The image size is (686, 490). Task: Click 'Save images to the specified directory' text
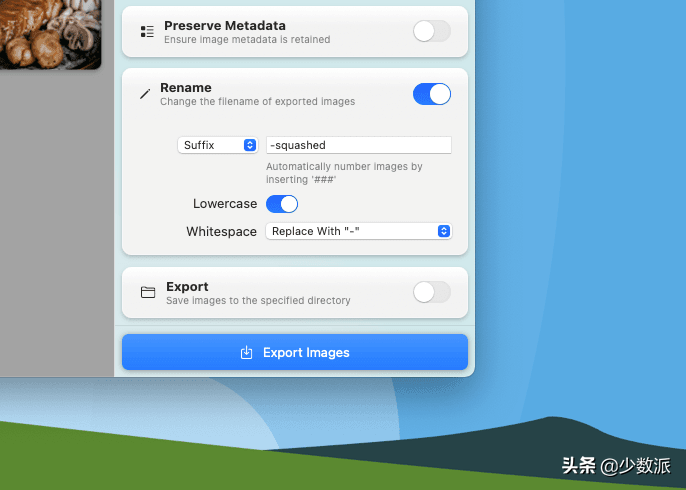click(258, 301)
